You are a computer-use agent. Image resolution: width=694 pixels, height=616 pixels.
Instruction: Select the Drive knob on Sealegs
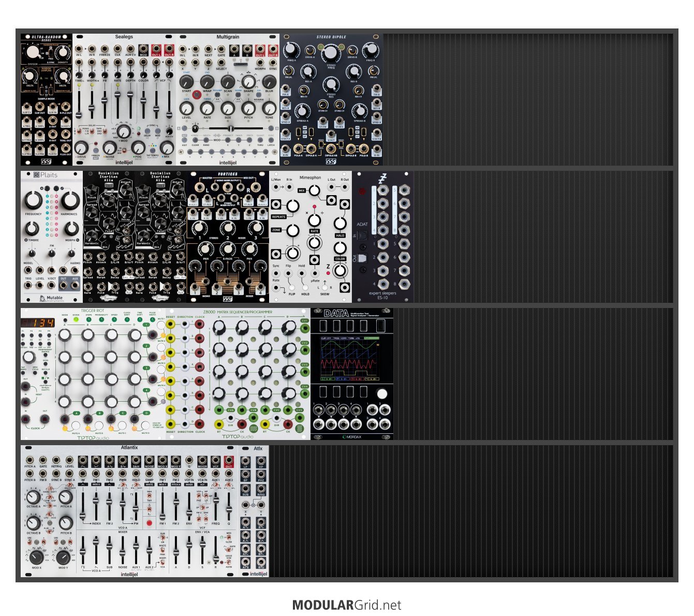(81, 149)
